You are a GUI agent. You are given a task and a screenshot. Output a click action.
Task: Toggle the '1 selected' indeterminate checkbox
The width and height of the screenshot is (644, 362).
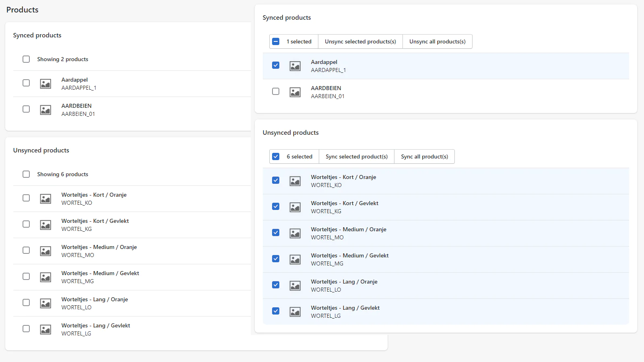[x=276, y=41]
